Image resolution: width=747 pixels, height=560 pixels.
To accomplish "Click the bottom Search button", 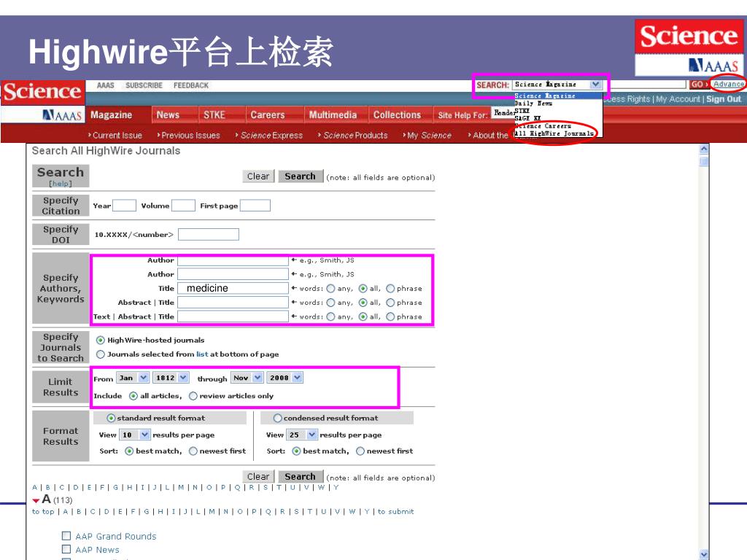I will point(300,477).
